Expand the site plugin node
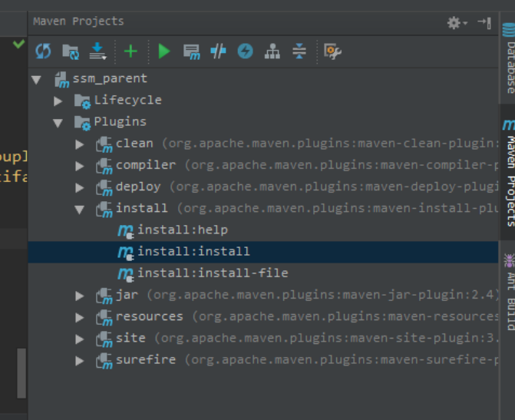This screenshot has width=515, height=420. point(80,339)
